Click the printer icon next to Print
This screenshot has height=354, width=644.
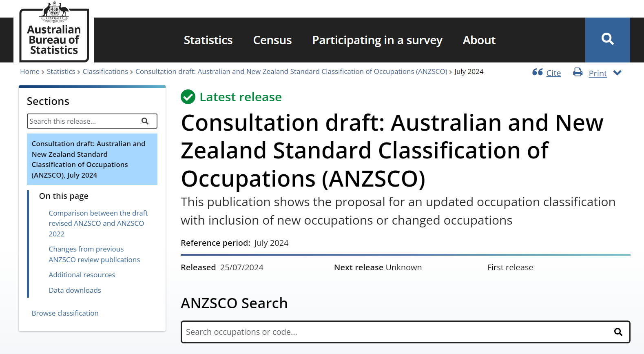click(578, 72)
